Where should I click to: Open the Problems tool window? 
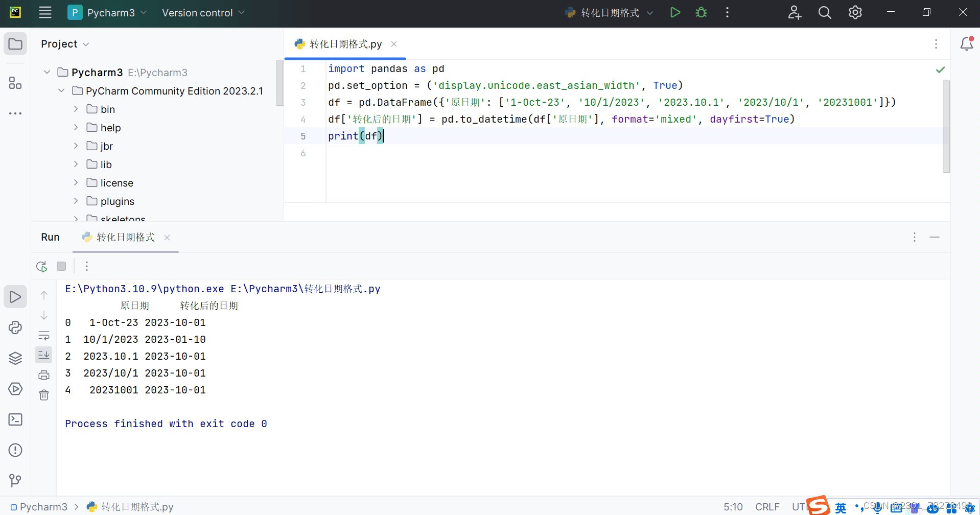click(15, 450)
